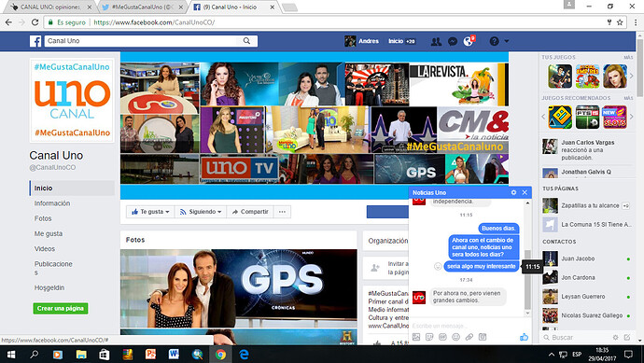Open Word from taskbar

[175, 354]
